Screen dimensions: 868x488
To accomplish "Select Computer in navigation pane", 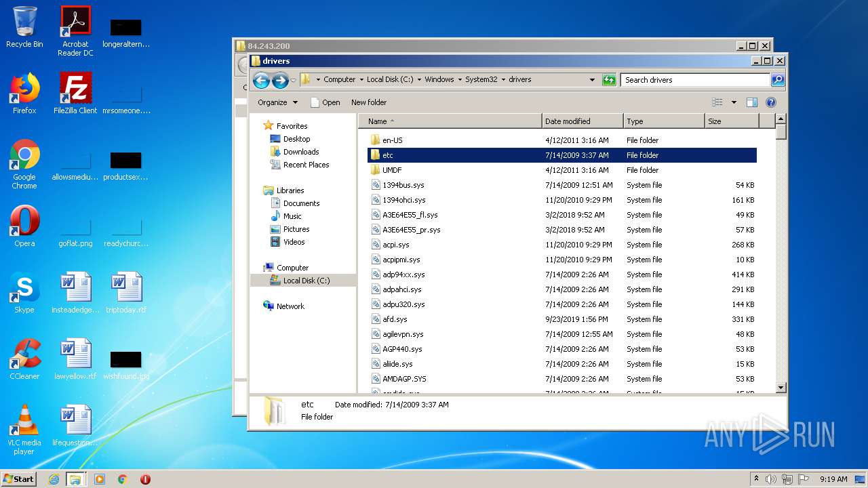I will pos(292,268).
